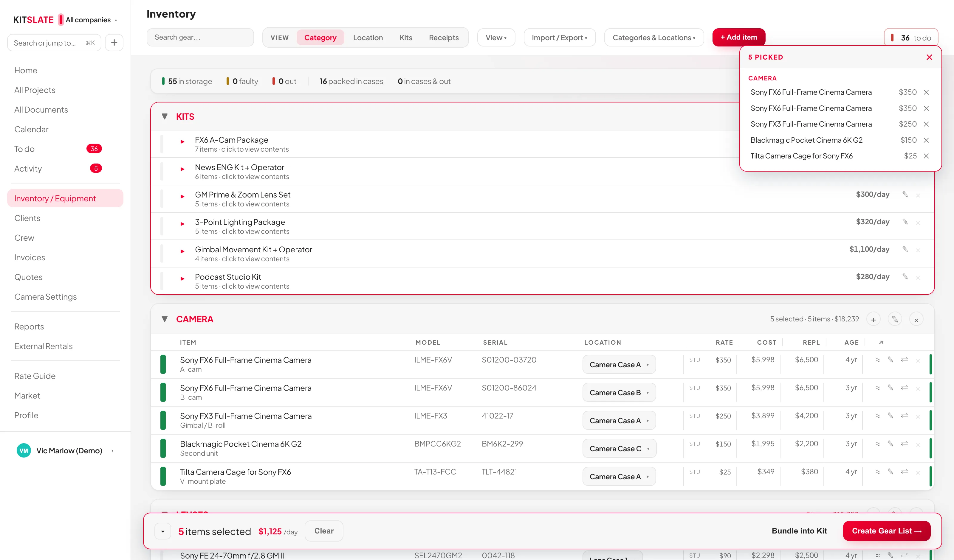Image resolution: width=954 pixels, height=560 pixels.
Task: Delete the Camera category using its x icon
Action: pyautogui.click(x=916, y=319)
